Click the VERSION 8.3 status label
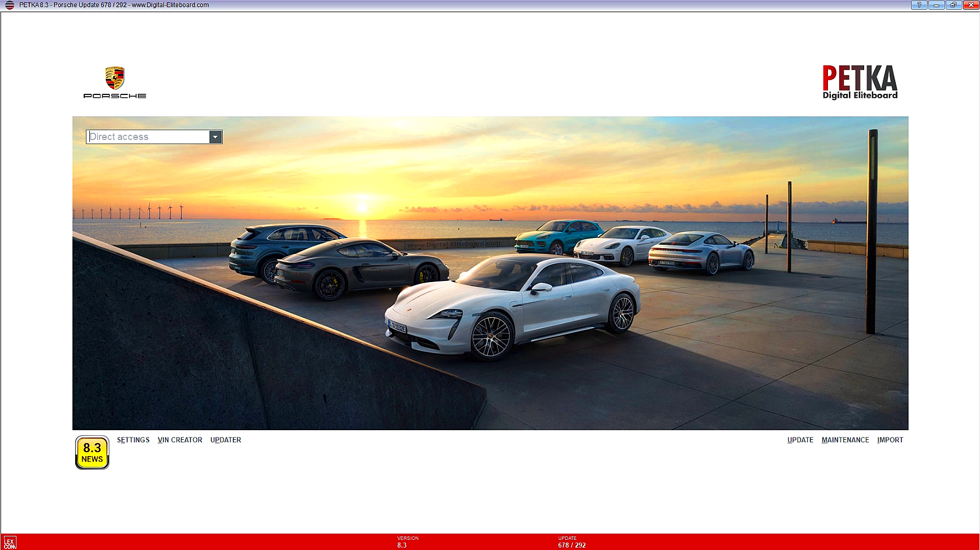The width and height of the screenshot is (980, 550). pos(407,542)
